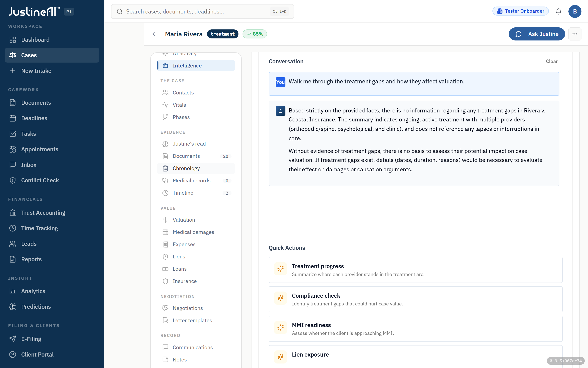Open the Communications section
This screenshot has width=588, height=368.
[x=196, y=348]
